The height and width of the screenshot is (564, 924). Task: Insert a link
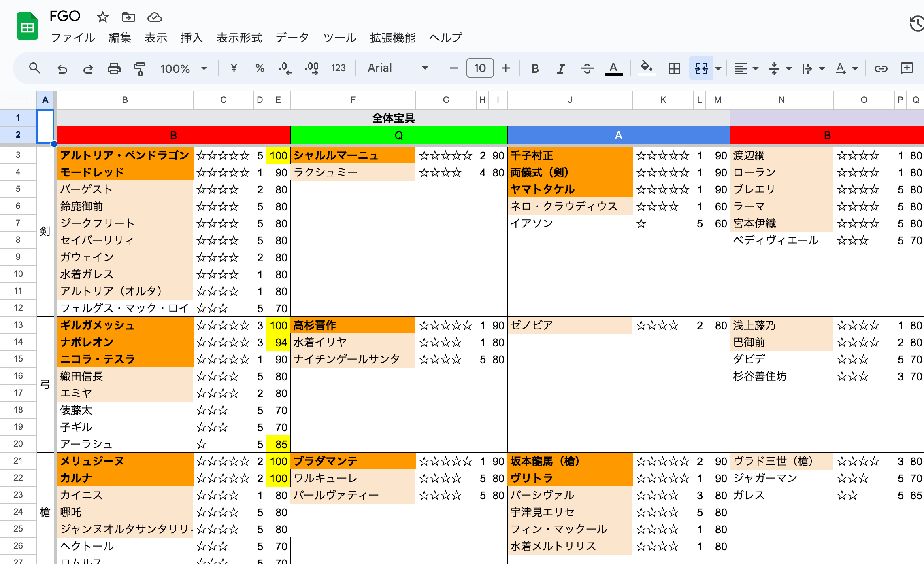click(x=881, y=68)
